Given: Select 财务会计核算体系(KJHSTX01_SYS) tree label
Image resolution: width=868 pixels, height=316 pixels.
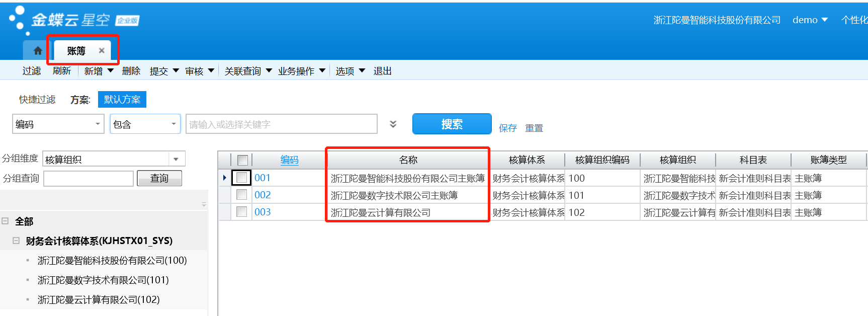Looking at the screenshot, I should (99, 241).
